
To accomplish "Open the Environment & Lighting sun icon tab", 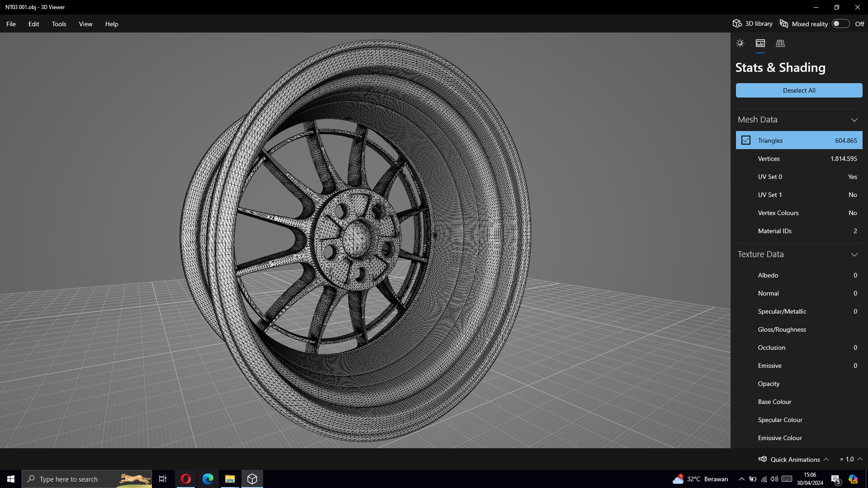I will tap(740, 43).
